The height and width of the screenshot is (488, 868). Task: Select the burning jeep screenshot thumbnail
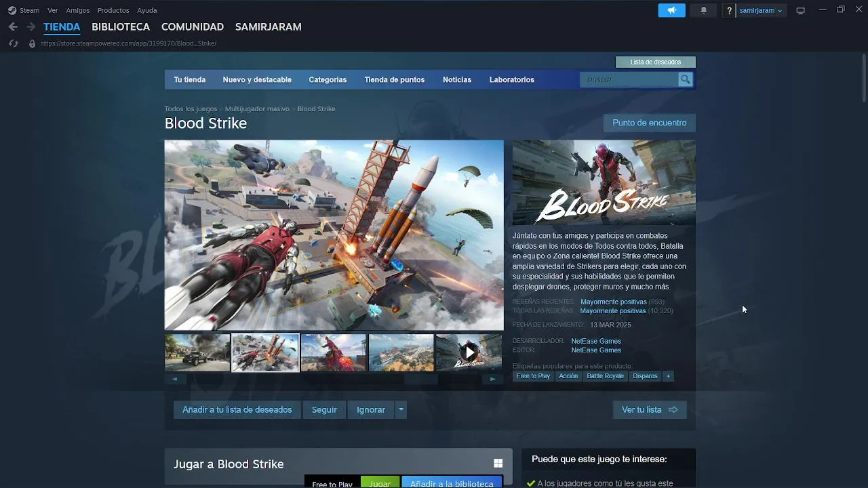(197, 352)
